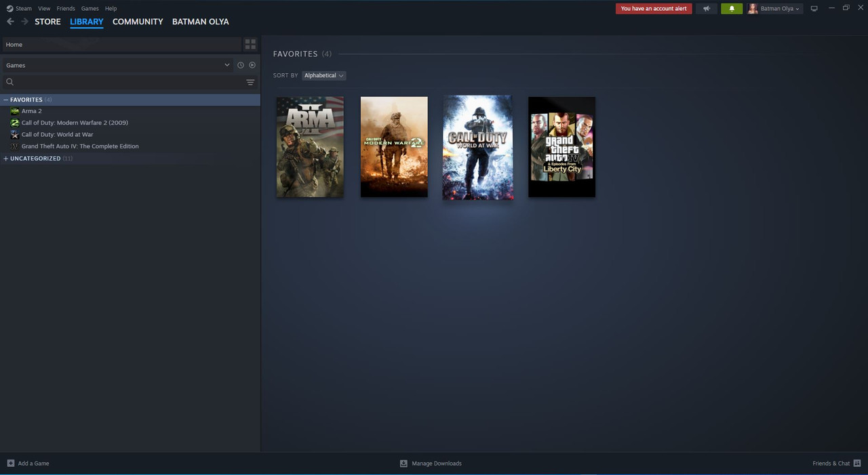Image resolution: width=868 pixels, height=475 pixels.
Task: Switch to the COMMUNITY tab
Action: click(x=138, y=22)
